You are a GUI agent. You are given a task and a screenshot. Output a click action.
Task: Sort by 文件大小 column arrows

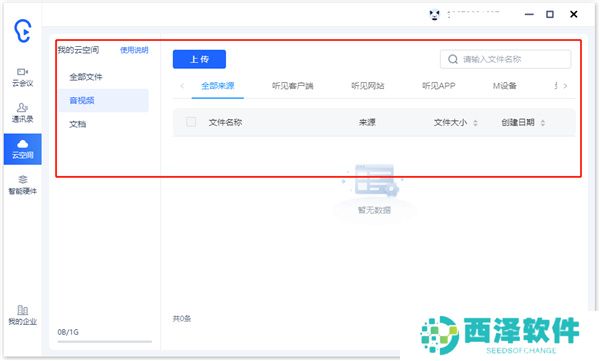point(475,123)
